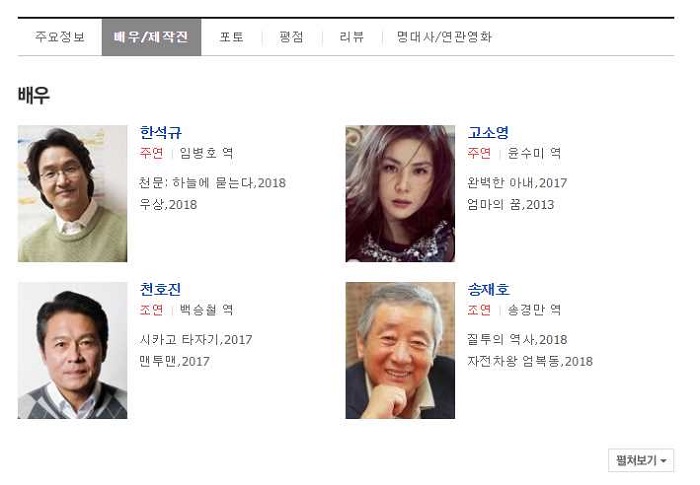Click the 고소영 profile photo
The image size is (700, 485).
tap(400, 193)
